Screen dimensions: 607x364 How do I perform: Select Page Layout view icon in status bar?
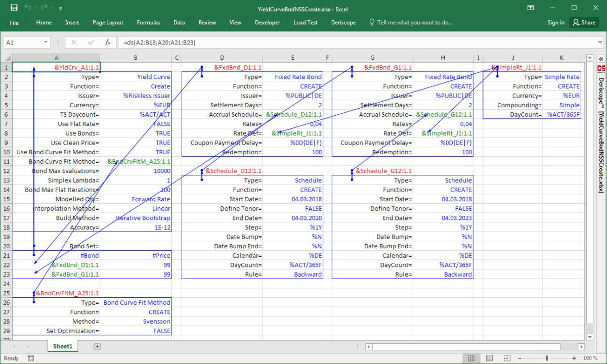(489, 358)
